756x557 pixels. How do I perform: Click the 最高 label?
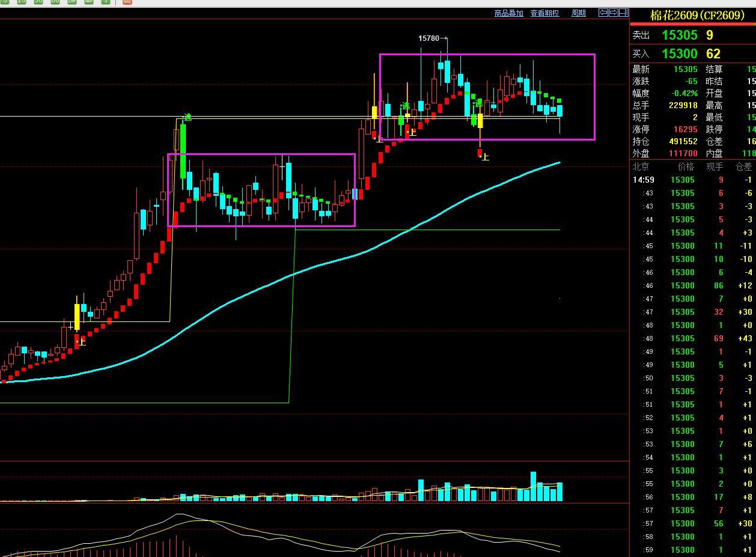point(714,106)
